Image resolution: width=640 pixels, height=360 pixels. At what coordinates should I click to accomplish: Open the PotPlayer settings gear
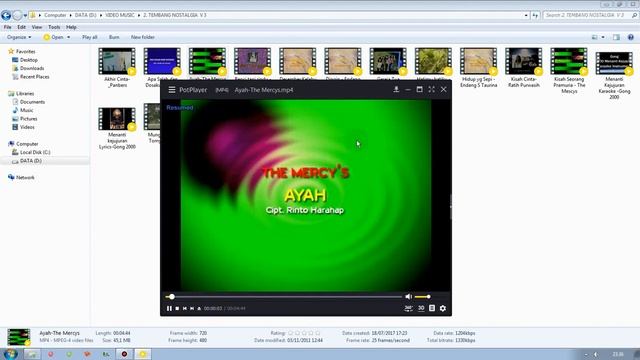pyautogui.click(x=443, y=309)
